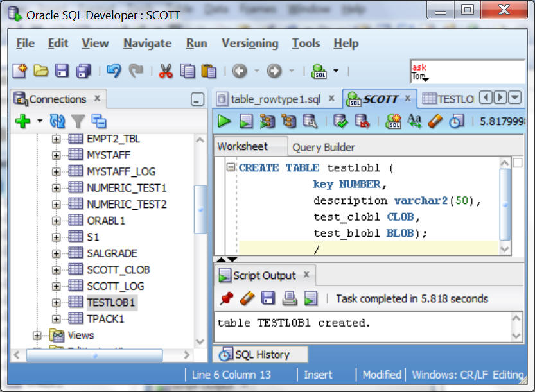Open a new SQL Worksheet from main toolbar
This screenshot has width=535, height=392.
319,71
